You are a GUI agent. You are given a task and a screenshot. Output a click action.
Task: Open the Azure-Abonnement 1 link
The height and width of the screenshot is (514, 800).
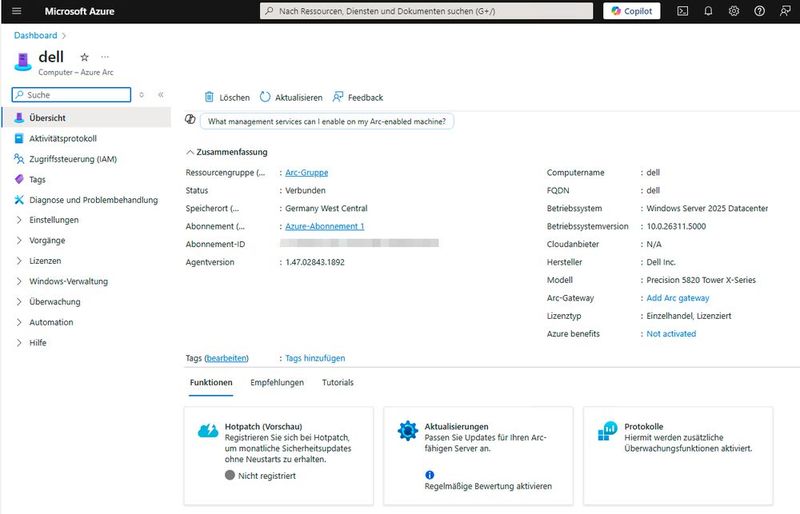click(324, 226)
